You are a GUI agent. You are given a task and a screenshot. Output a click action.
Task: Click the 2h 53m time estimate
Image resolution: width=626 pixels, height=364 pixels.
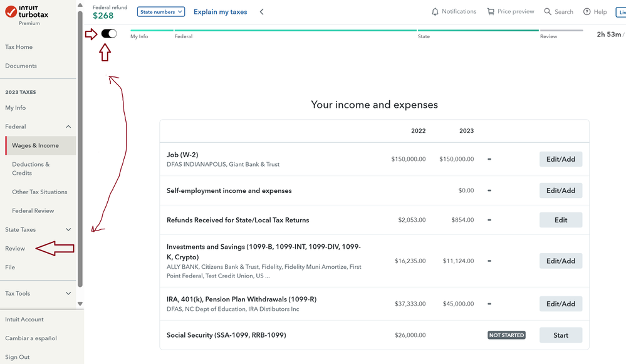[609, 34]
